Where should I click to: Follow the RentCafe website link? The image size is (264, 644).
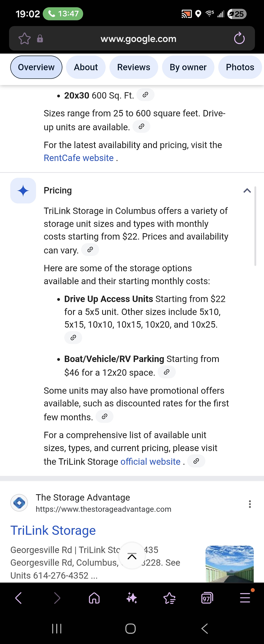click(x=79, y=158)
